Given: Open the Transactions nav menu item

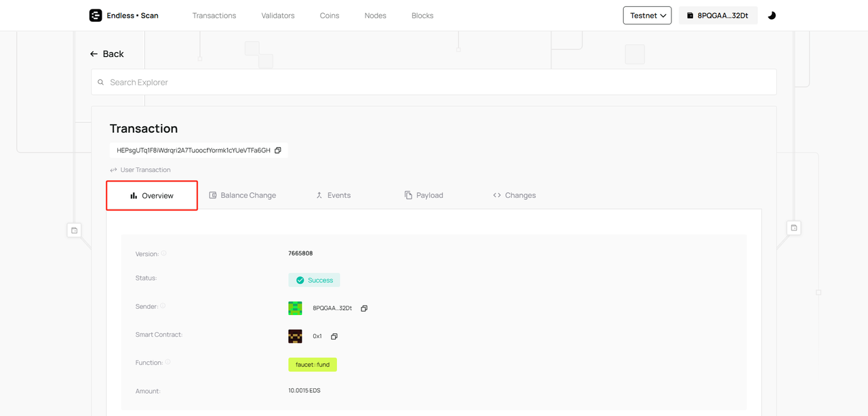Looking at the screenshot, I should pos(214,16).
